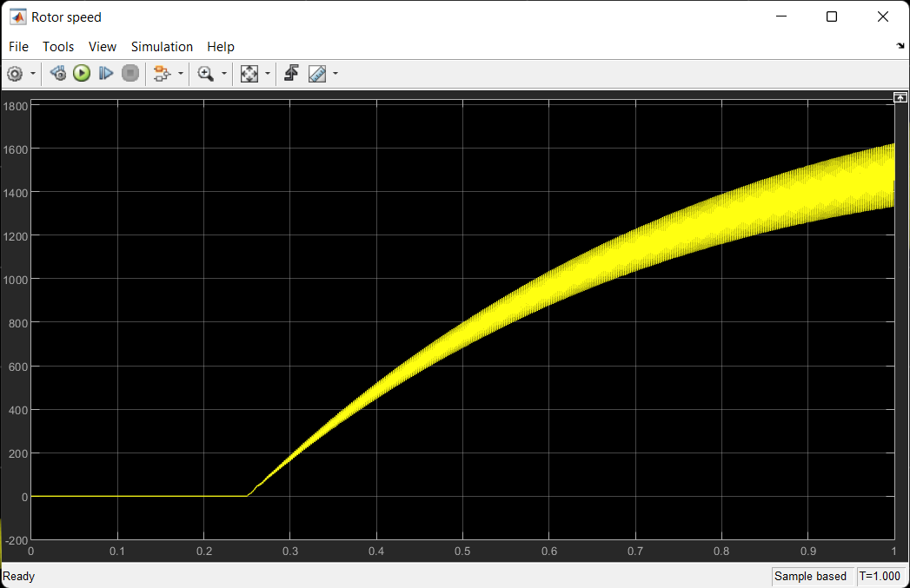Click the -200 y-axis label
This screenshot has width=910, height=588.
click(x=17, y=540)
